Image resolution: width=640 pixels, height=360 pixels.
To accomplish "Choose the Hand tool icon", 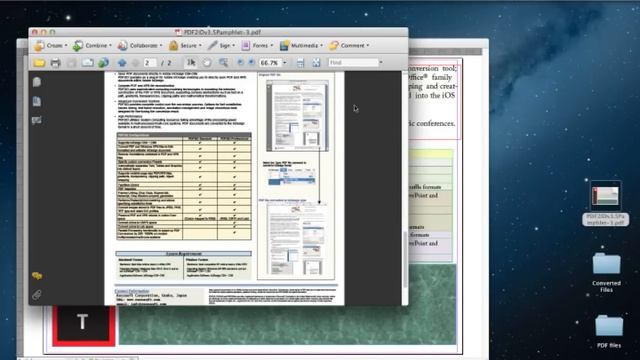I will click(x=207, y=62).
